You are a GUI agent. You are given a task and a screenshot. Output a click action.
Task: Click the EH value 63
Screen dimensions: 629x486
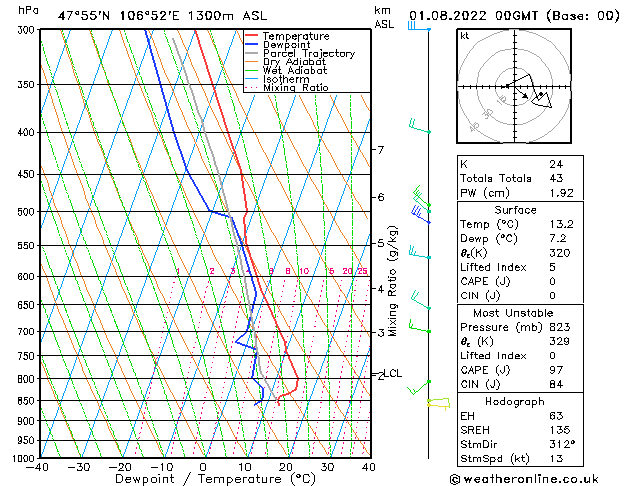[556, 416]
